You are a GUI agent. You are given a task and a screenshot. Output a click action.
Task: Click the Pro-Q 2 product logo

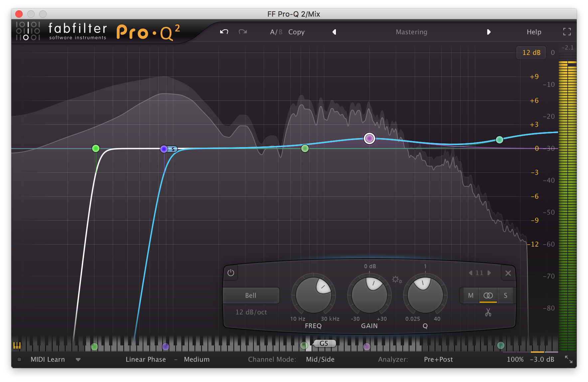click(148, 32)
